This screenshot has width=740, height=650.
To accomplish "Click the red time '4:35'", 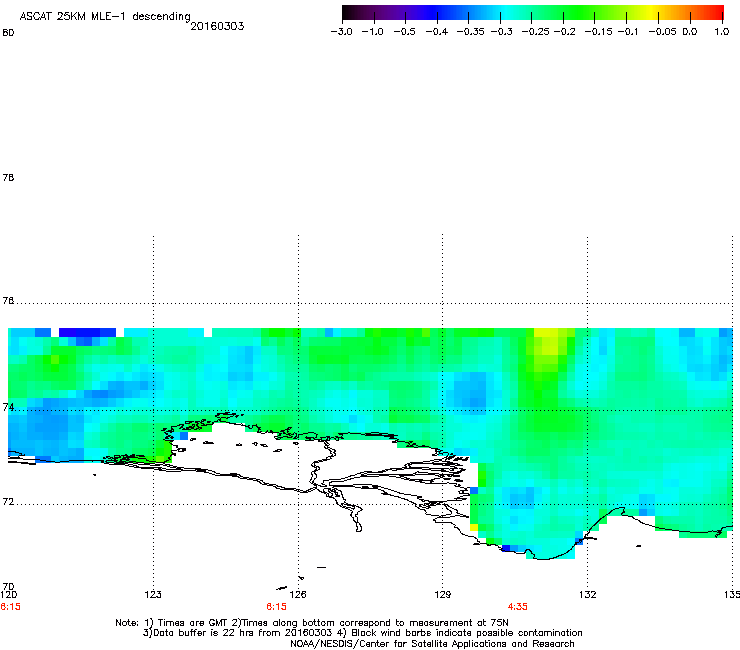I will (x=517, y=607).
